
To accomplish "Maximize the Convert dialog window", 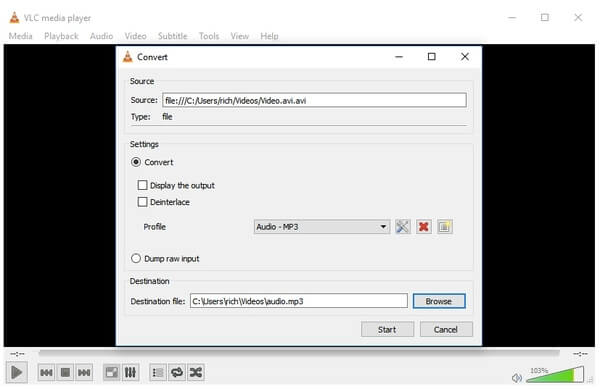I will pyautogui.click(x=432, y=57).
